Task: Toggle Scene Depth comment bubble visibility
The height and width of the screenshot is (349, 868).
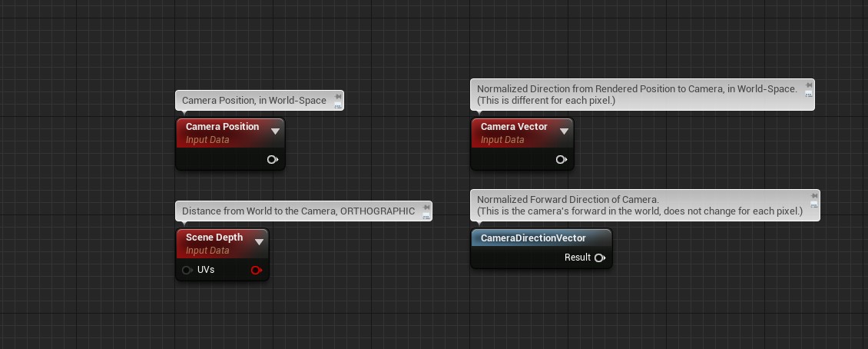Action: tap(427, 217)
